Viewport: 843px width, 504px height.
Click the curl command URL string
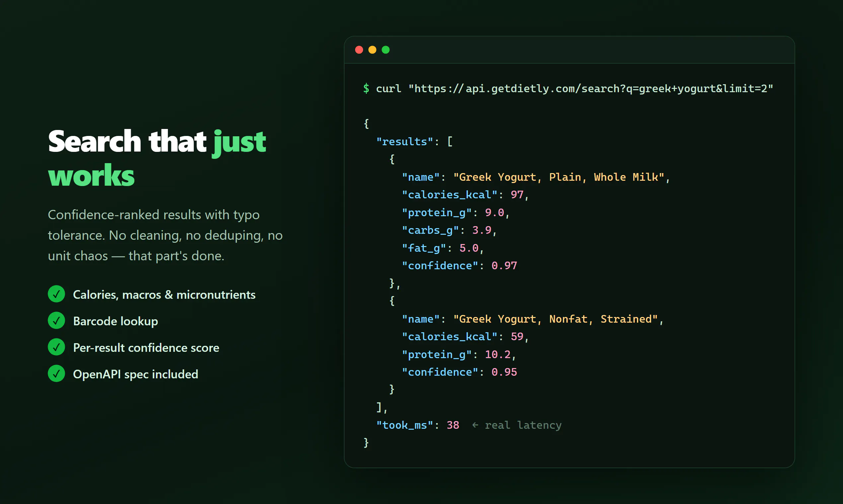591,89
